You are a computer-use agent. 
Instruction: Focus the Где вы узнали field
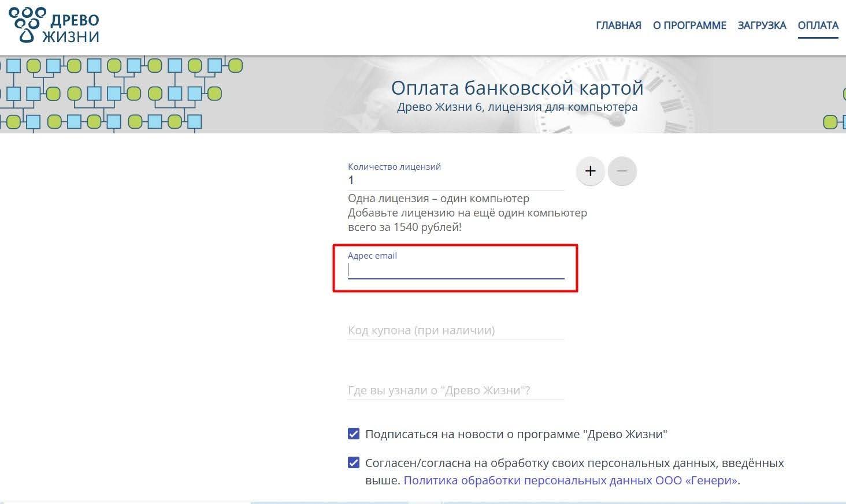(456, 390)
